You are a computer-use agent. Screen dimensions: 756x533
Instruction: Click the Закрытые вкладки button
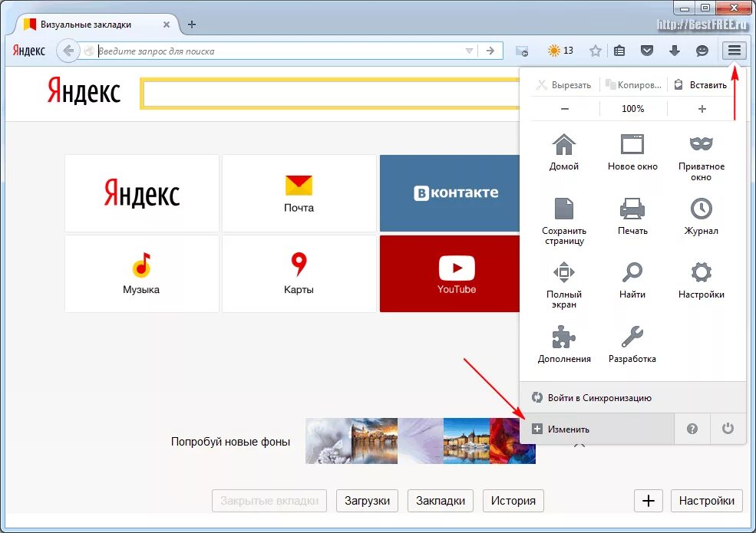269,501
